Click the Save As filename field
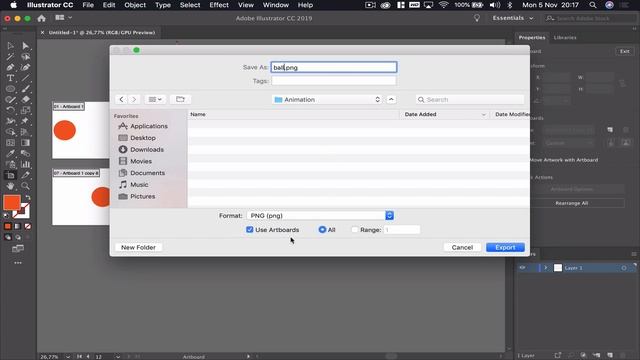 334,67
